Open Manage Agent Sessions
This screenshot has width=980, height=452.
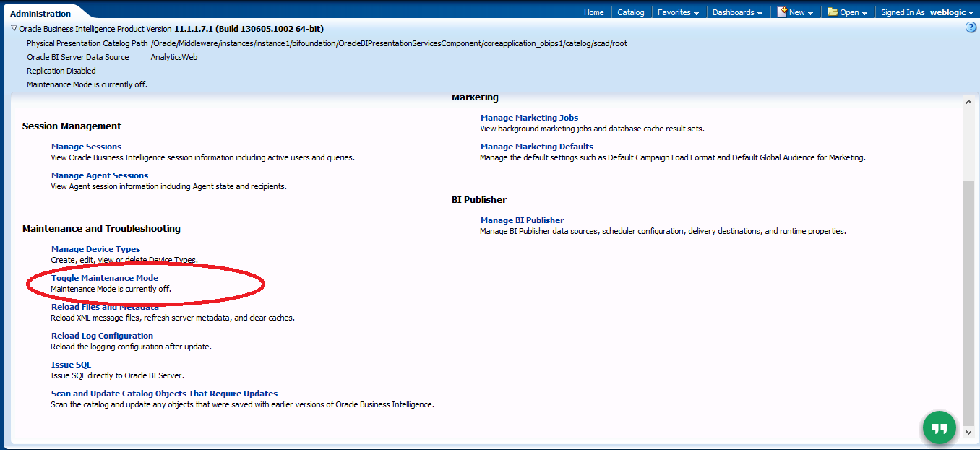coord(100,175)
